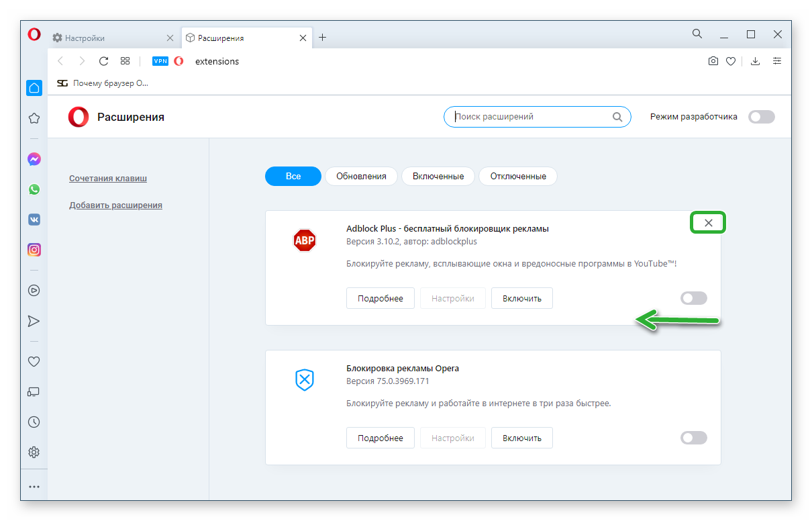Toggle Режим разработчика switch

pyautogui.click(x=762, y=117)
